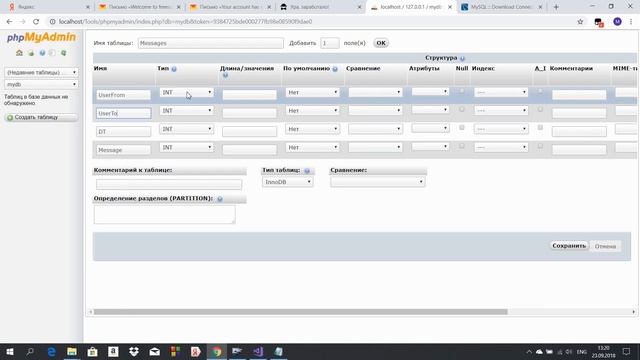This screenshot has height=360, width=640.
Task: Enable A_I checkbox for DT row
Action: click(x=540, y=128)
